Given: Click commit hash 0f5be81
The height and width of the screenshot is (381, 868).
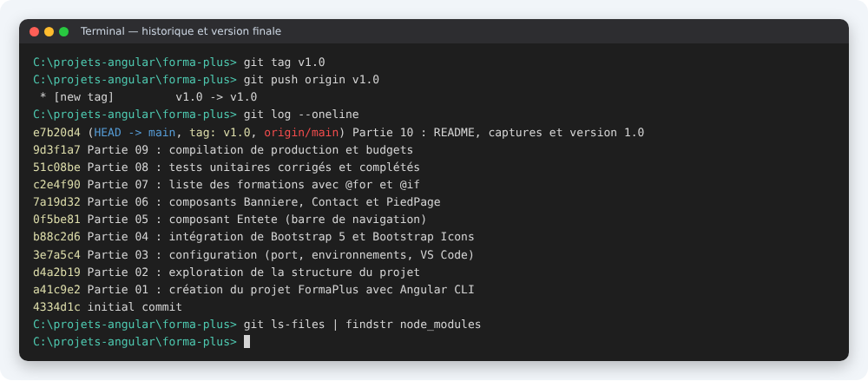Looking at the screenshot, I should [x=57, y=220].
